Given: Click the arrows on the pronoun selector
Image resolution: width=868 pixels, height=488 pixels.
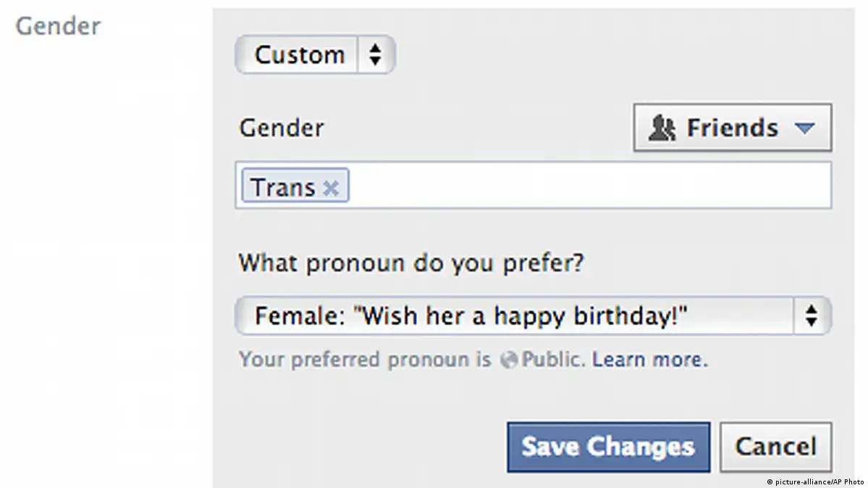Looking at the screenshot, I should pos(812,316).
